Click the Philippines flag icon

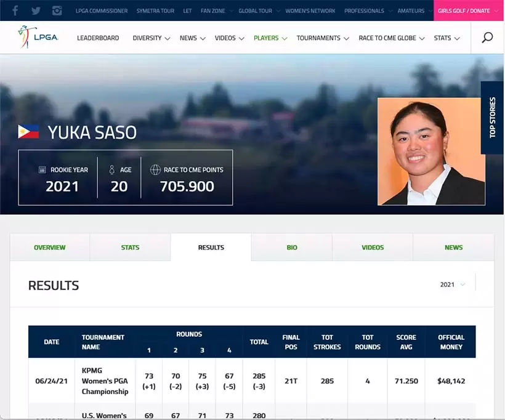tap(28, 132)
